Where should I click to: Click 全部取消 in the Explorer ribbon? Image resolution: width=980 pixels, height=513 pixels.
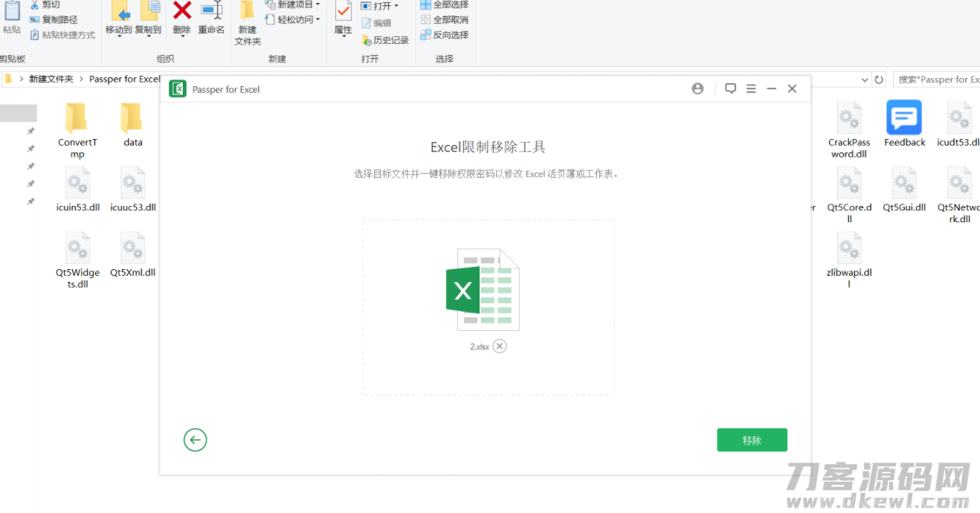point(445,20)
